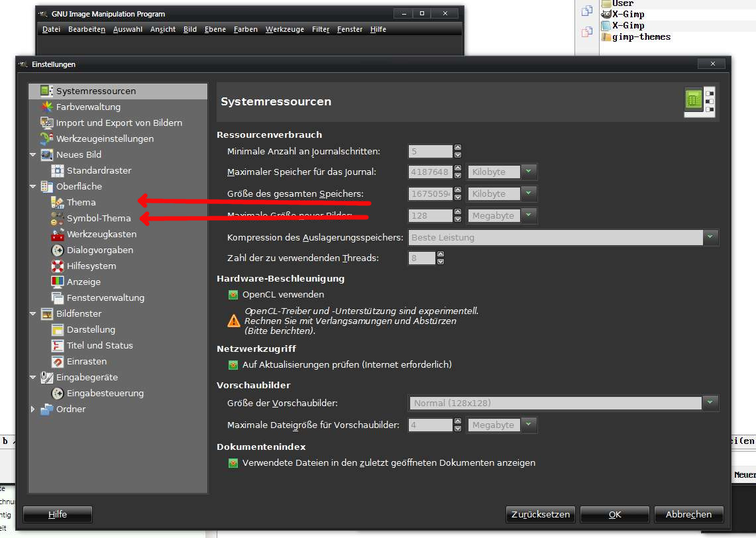Open the Bearbeiten menu

(x=87, y=29)
